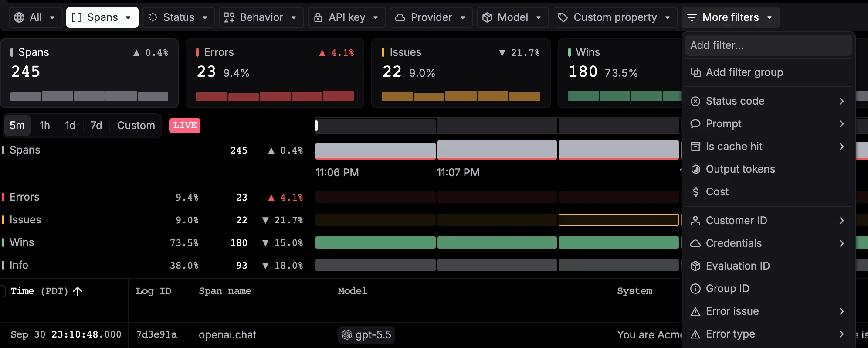Click the globe icon in the All filter
This screenshot has width=868, height=348.
(19, 17)
